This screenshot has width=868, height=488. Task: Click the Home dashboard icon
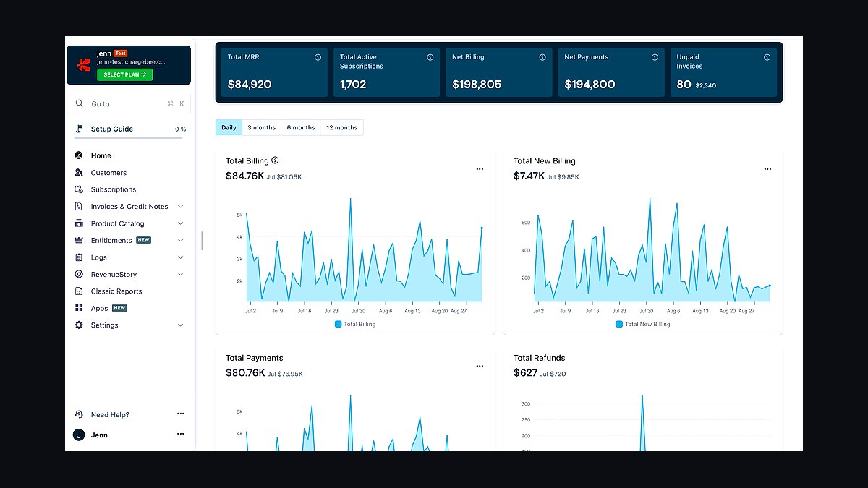[x=79, y=155]
